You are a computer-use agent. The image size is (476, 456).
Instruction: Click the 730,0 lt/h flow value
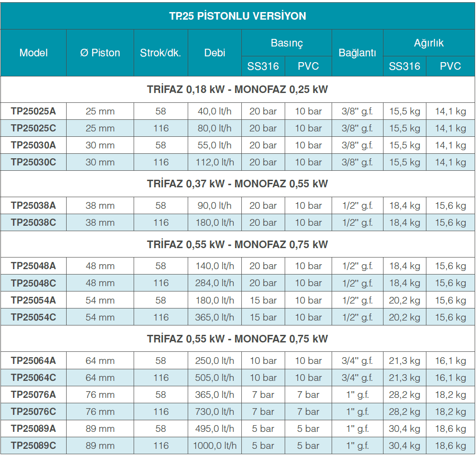(215, 412)
